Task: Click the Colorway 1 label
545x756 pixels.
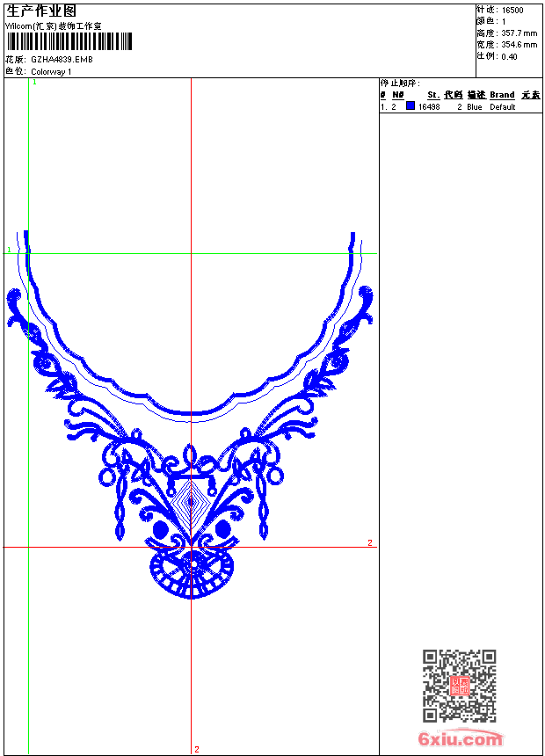Action: pyautogui.click(x=52, y=71)
